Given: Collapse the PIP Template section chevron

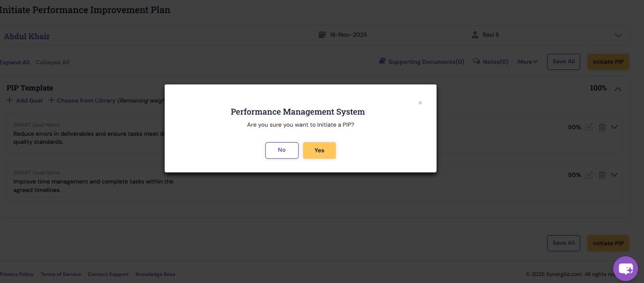Looking at the screenshot, I should click(x=618, y=88).
